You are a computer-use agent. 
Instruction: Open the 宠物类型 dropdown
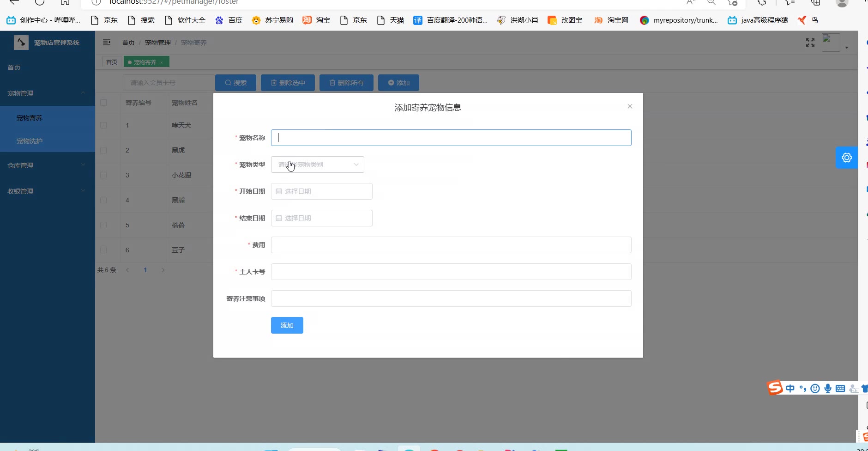318,165
